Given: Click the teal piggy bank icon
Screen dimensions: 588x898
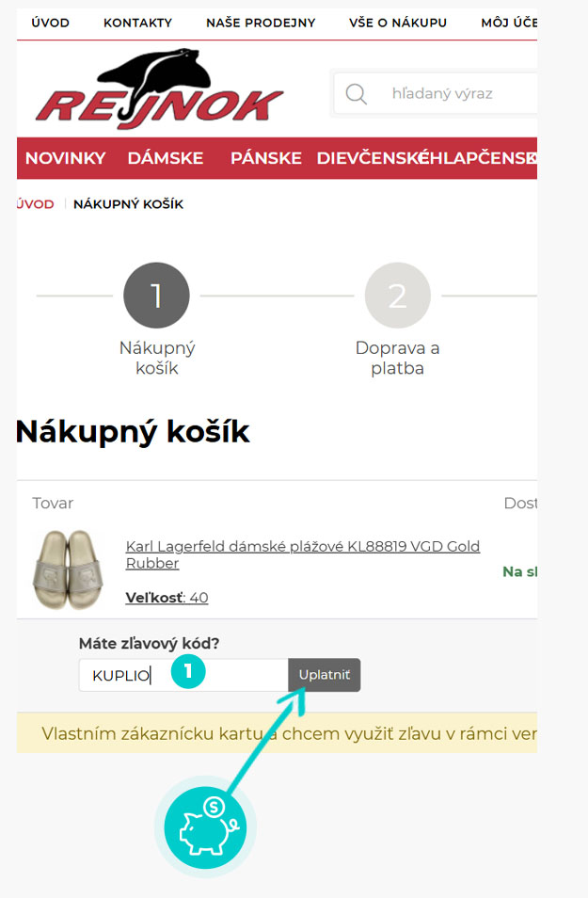Looking at the screenshot, I should [205, 827].
